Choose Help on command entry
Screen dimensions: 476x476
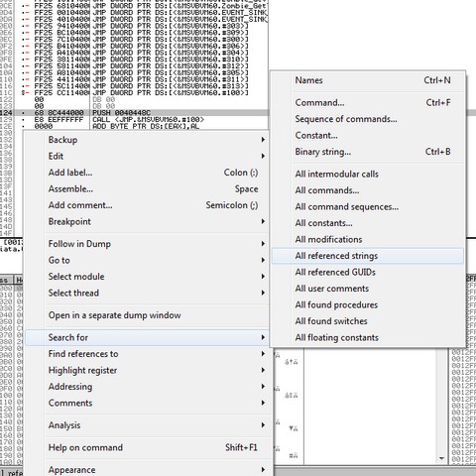pyautogui.click(x=148, y=447)
